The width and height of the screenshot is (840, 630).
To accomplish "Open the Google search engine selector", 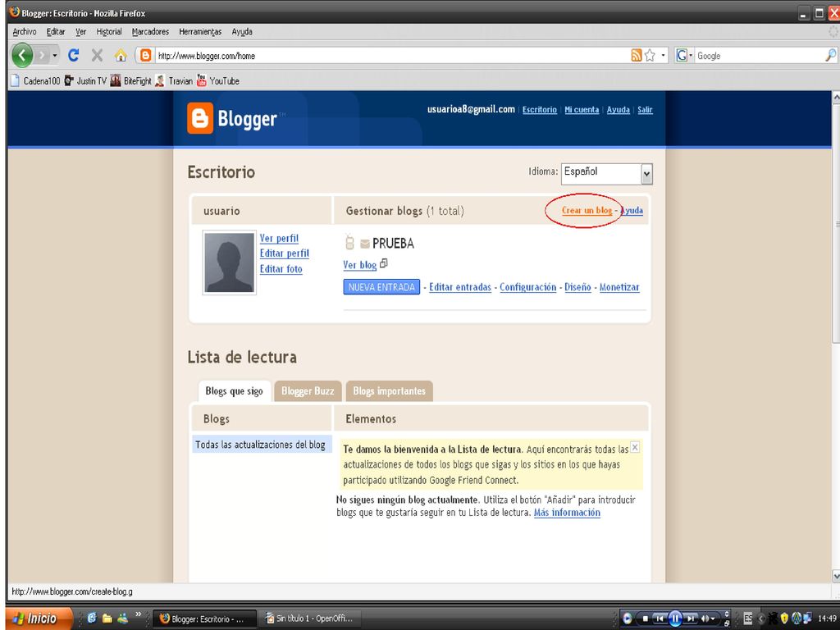I will point(685,55).
